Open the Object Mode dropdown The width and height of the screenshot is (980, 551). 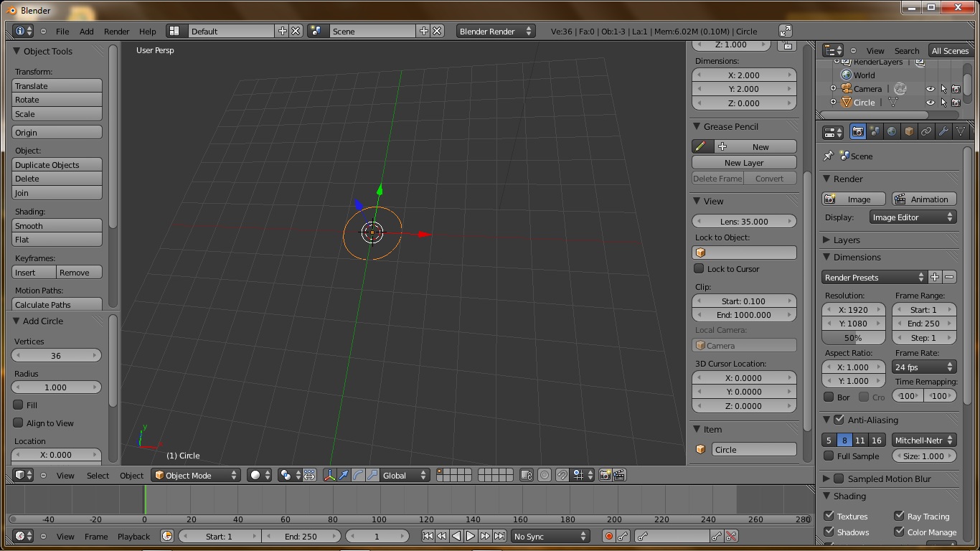coord(195,475)
